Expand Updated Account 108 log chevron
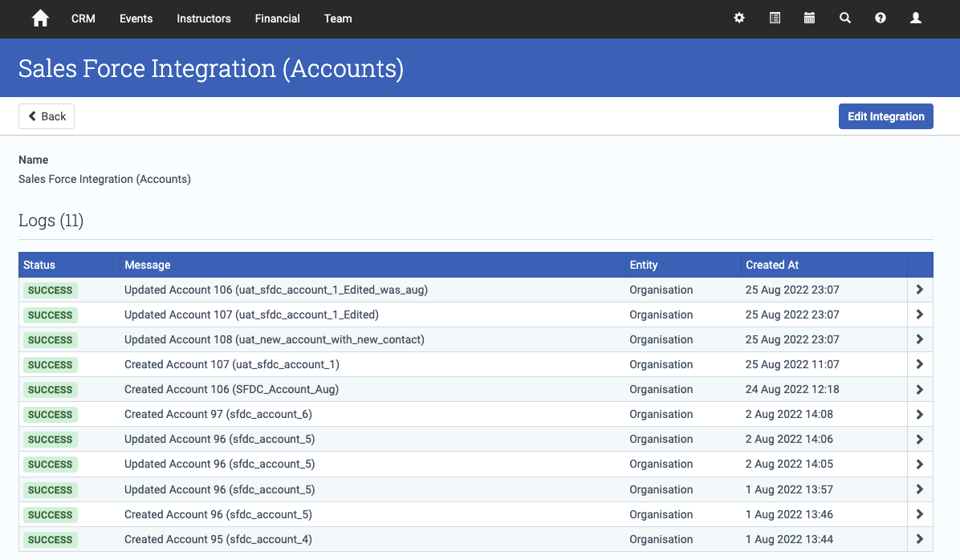This screenshot has height=560, width=960. [x=920, y=339]
